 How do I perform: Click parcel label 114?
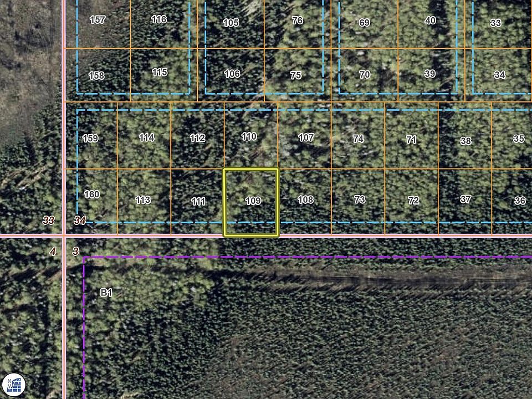pos(146,137)
